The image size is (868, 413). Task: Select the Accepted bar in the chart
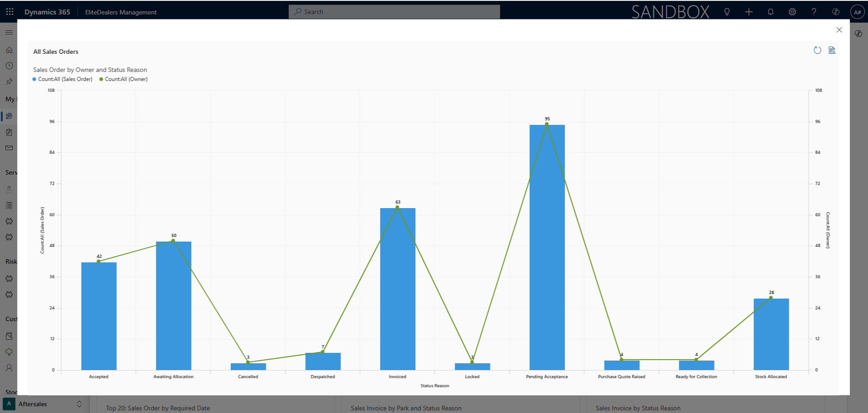point(99,316)
